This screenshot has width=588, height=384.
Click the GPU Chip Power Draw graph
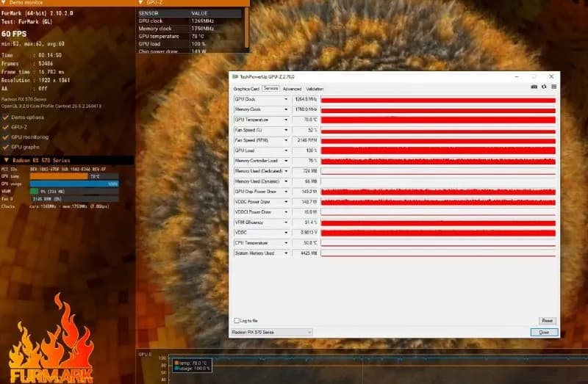[x=438, y=192]
